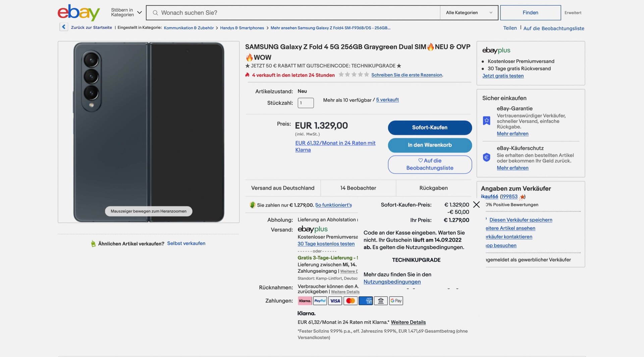Click the Galaxy Z Fold product image
Viewport: 644px width, 357px height.
coord(149,132)
